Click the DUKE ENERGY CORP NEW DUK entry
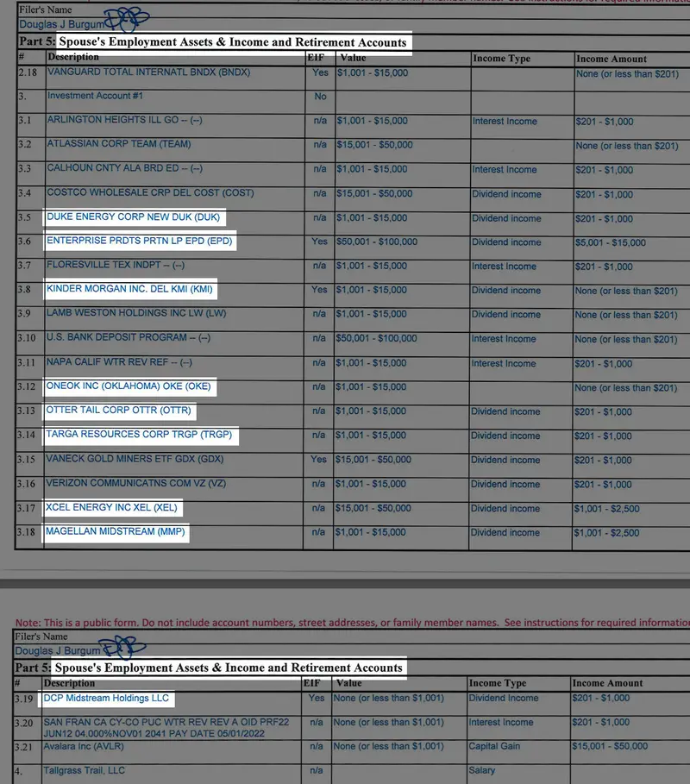 point(135,217)
